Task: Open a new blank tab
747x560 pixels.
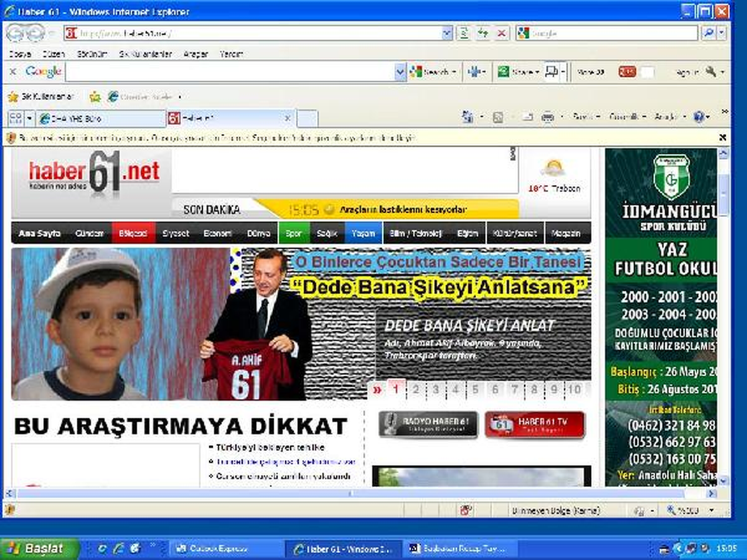Action: point(307,118)
